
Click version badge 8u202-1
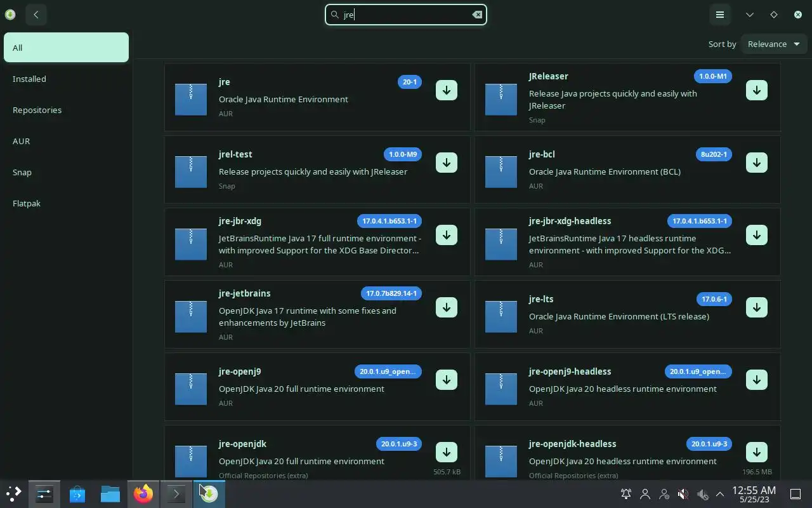[714, 154]
